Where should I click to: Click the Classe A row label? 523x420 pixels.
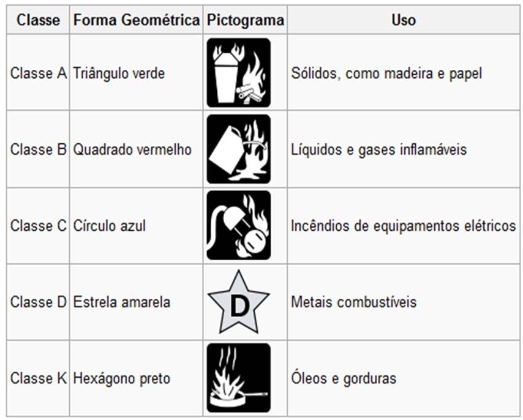click(x=39, y=73)
